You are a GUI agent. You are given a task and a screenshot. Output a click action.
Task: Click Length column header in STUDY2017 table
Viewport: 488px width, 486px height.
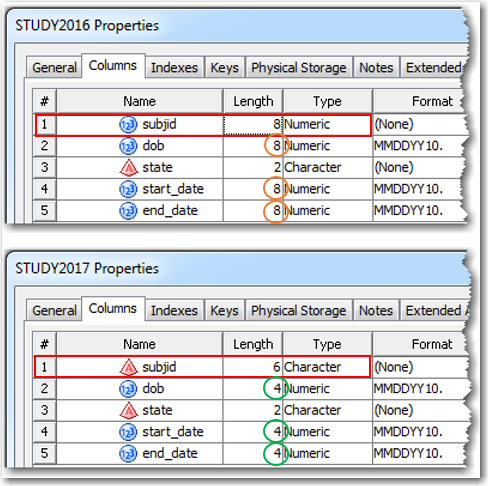click(x=253, y=344)
